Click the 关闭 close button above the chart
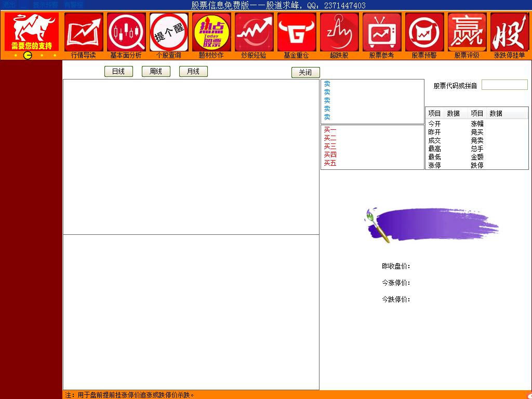This screenshot has width=532, height=399. pyautogui.click(x=305, y=72)
